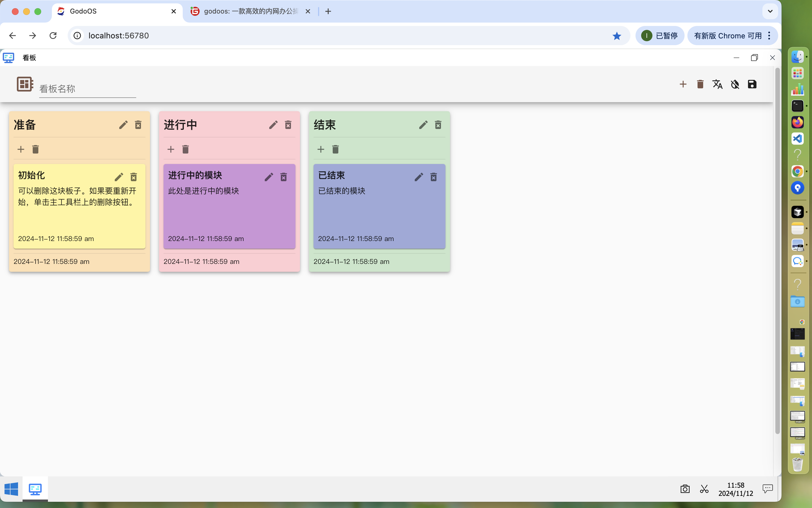Viewport: 812px width, 508px height.
Task: Switch to the godoos gitee browser tab
Action: tap(250, 11)
